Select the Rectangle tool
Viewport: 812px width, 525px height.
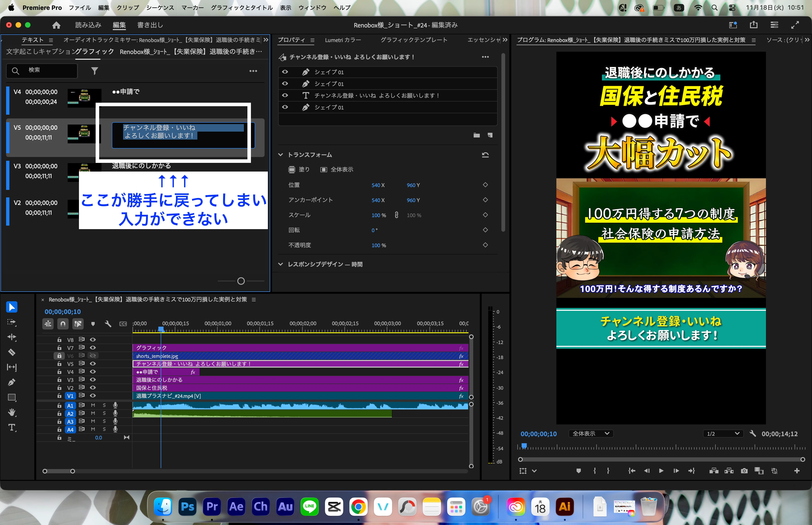(12, 397)
